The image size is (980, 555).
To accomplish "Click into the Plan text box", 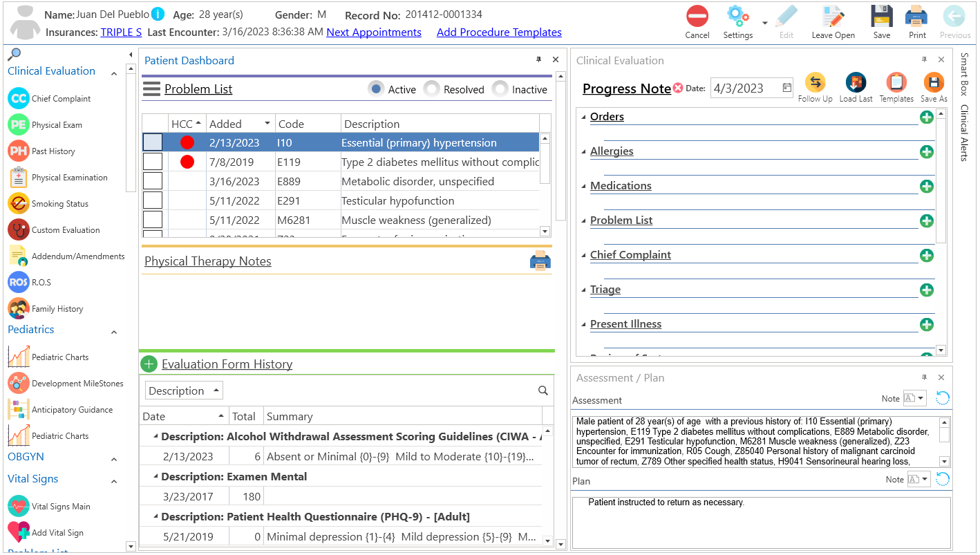I will pos(762,522).
